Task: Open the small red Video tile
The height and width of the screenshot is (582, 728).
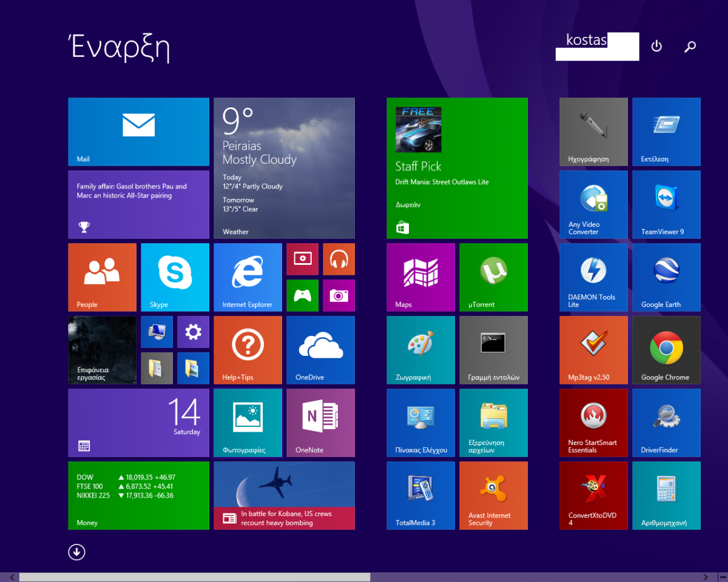Action: click(x=302, y=259)
